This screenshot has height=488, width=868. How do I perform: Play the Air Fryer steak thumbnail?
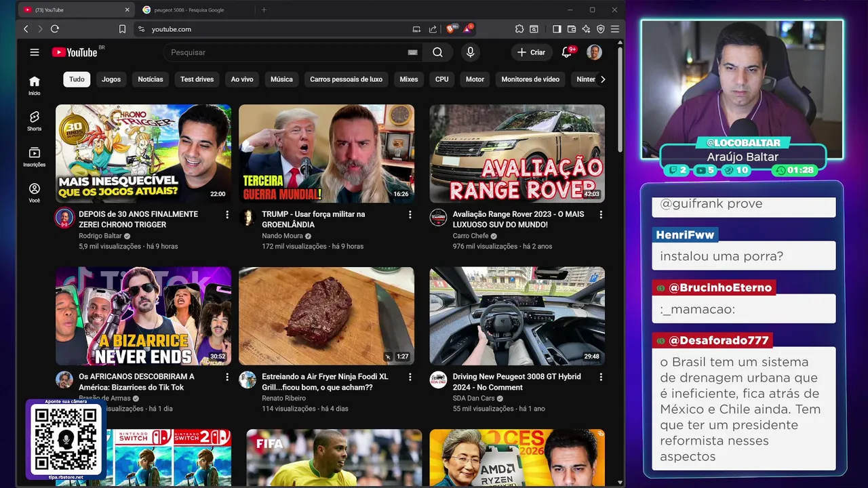click(326, 316)
